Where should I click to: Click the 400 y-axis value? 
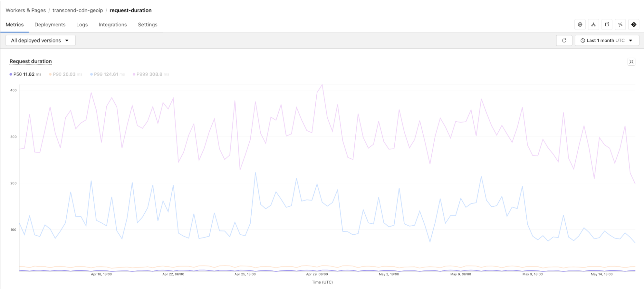[x=13, y=90]
